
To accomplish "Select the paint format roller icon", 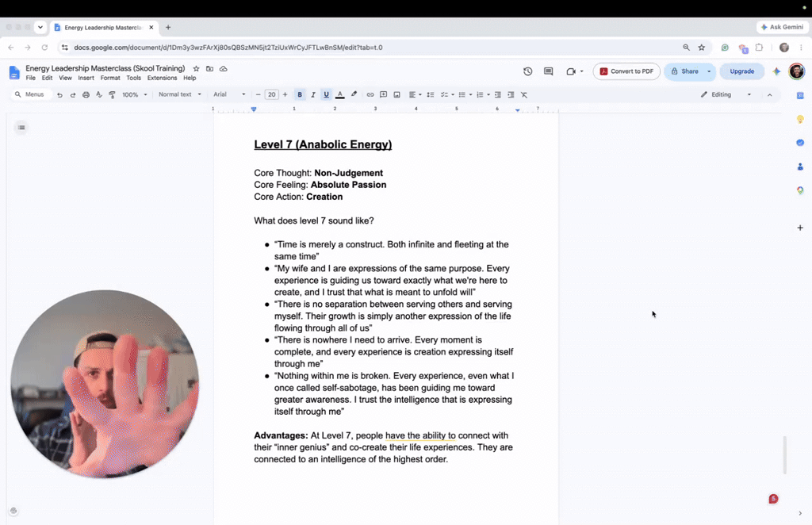I will click(x=112, y=94).
